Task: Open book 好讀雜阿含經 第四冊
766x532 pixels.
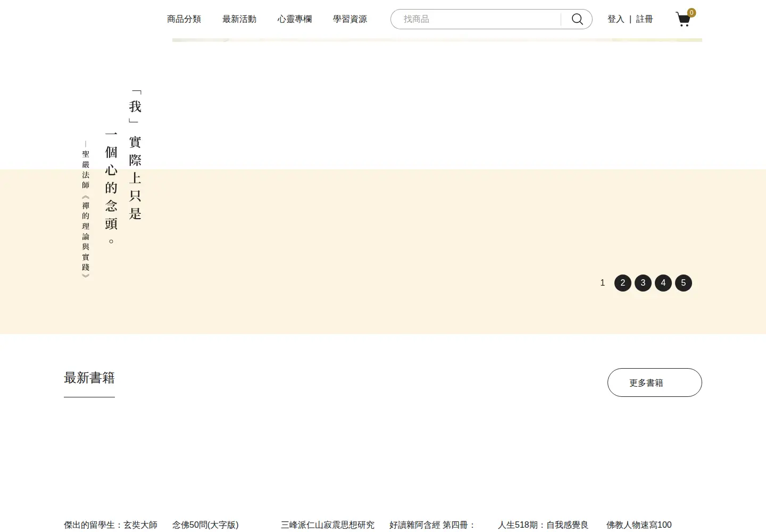Action: (432, 525)
